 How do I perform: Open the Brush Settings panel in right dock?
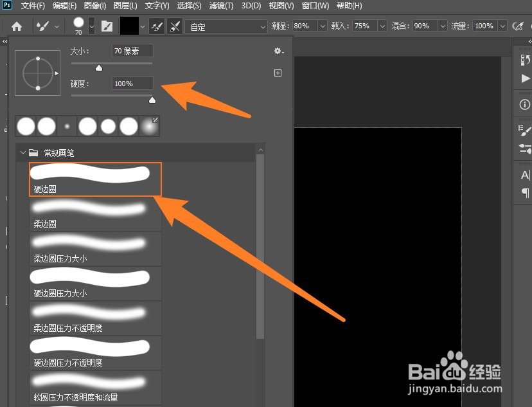coord(524,131)
